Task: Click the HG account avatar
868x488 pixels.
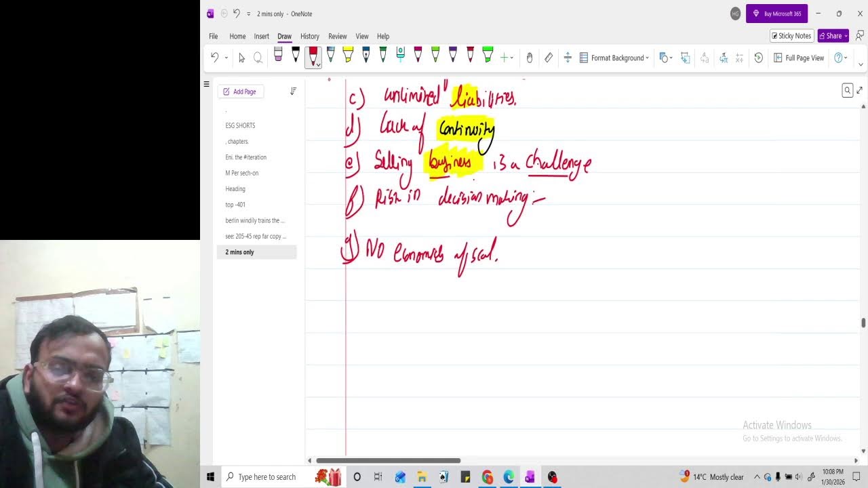Action: pyautogui.click(x=735, y=14)
